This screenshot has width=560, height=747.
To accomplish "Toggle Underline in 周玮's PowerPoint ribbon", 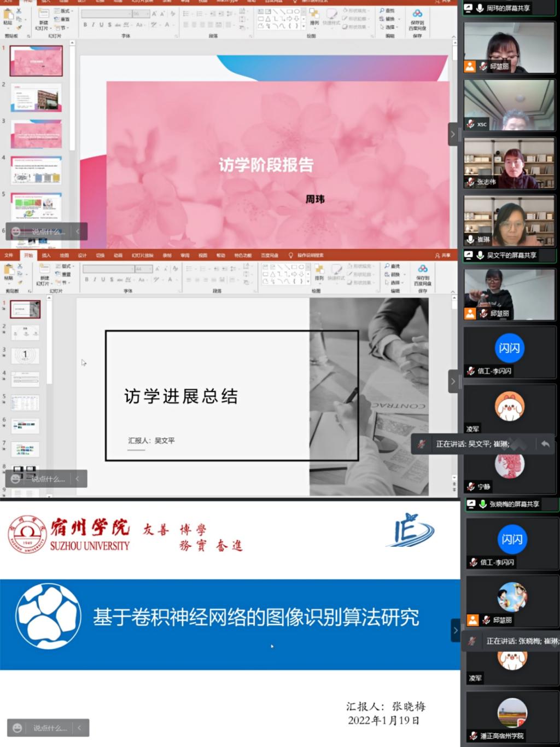I will point(101,25).
